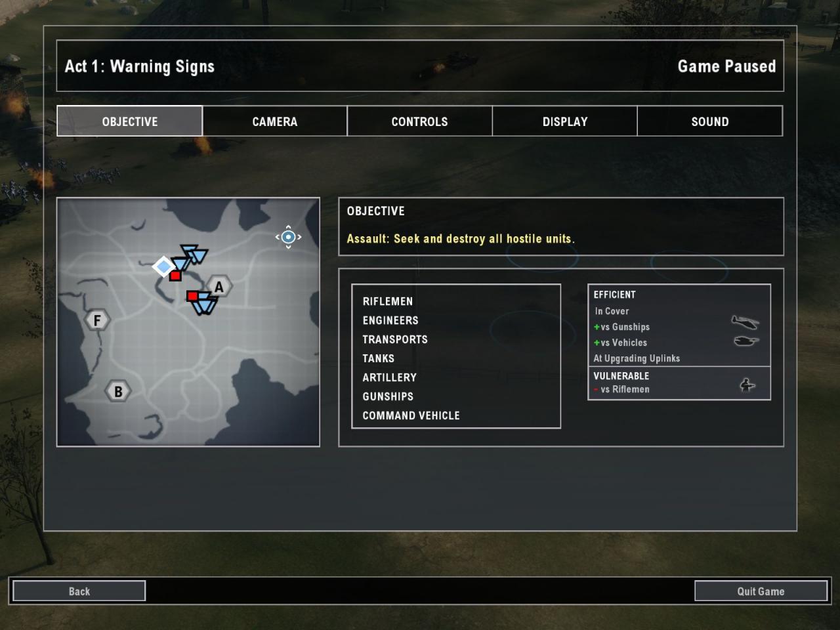Click the Back button
The image size is (840, 630).
pyautogui.click(x=79, y=591)
